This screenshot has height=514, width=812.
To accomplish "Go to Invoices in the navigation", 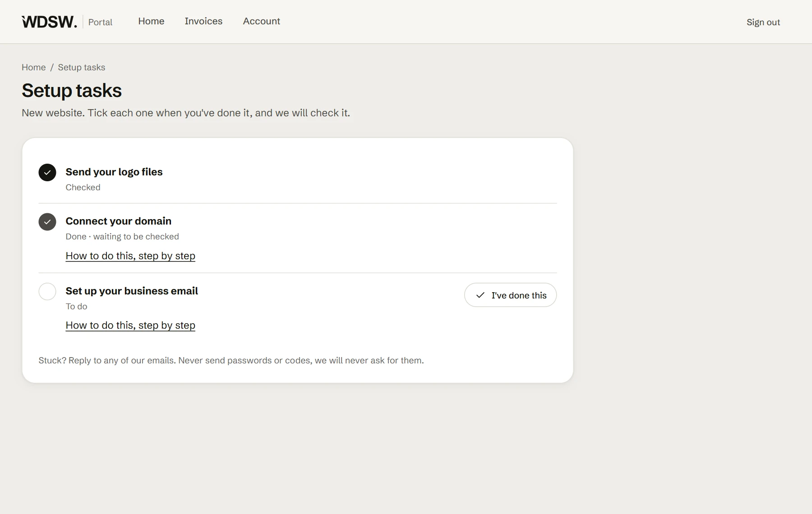I will pyautogui.click(x=203, y=21).
